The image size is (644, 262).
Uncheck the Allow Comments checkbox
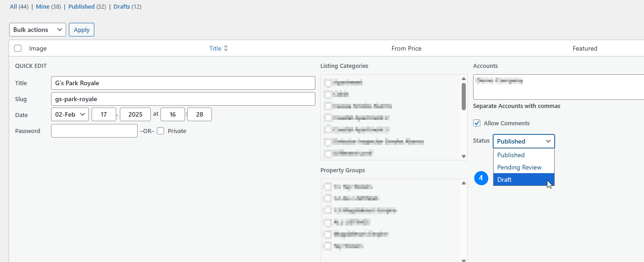(x=477, y=123)
